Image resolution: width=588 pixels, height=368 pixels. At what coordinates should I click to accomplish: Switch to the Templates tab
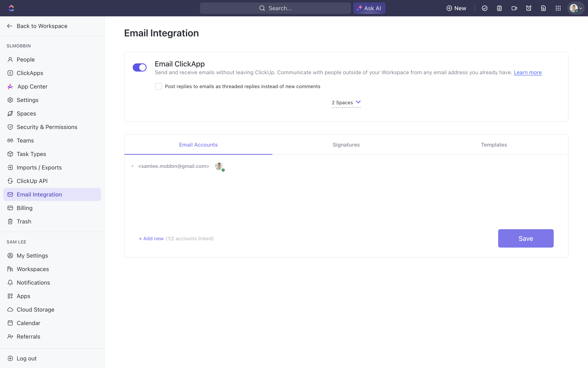pyautogui.click(x=494, y=145)
